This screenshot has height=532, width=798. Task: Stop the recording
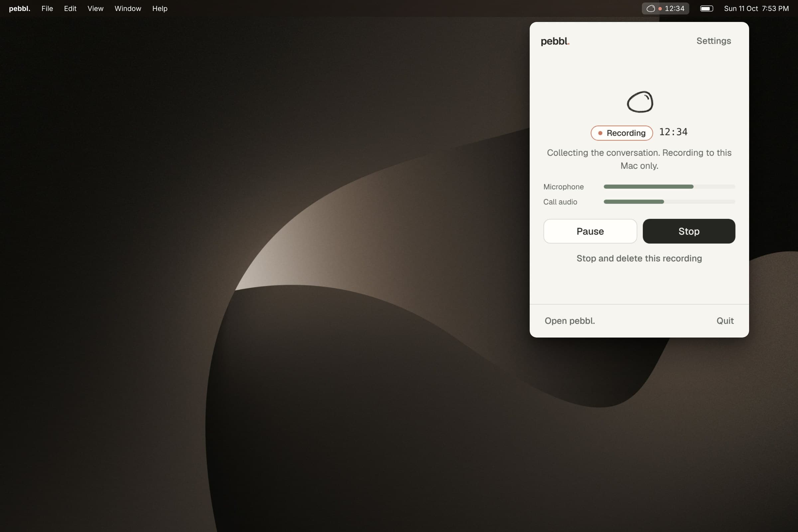coord(689,231)
